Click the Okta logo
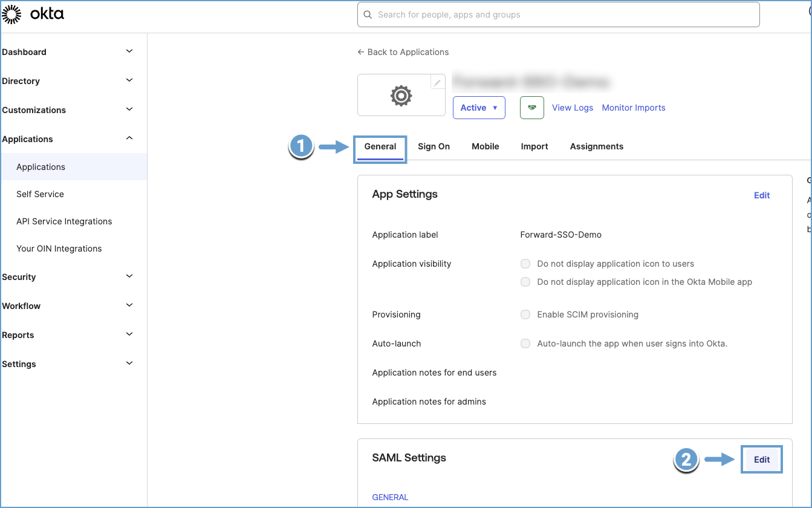This screenshot has height=508, width=812. point(33,14)
